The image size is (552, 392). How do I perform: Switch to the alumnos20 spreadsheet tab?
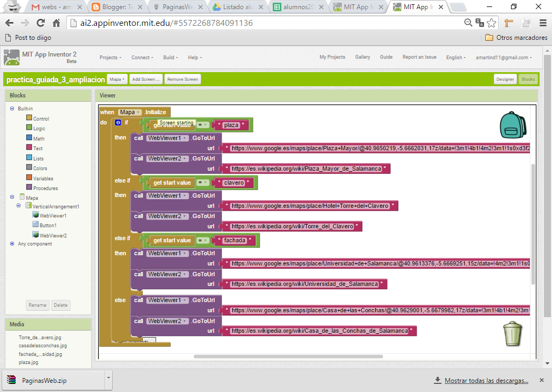[298, 7]
